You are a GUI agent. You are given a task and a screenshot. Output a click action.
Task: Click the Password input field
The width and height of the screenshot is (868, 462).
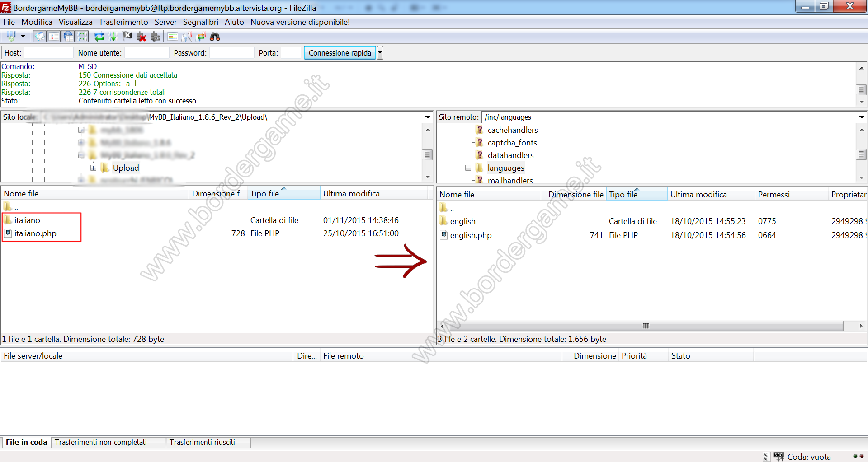point(231,53)
